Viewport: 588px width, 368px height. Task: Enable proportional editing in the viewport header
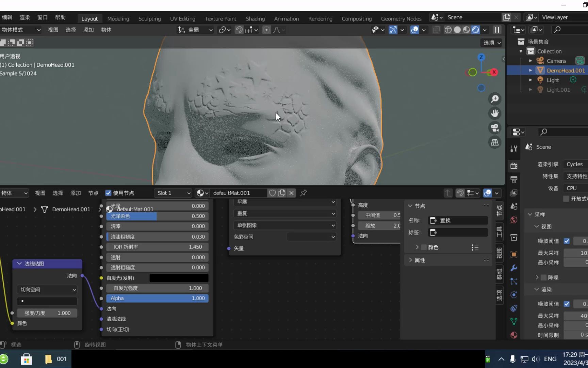266,30
